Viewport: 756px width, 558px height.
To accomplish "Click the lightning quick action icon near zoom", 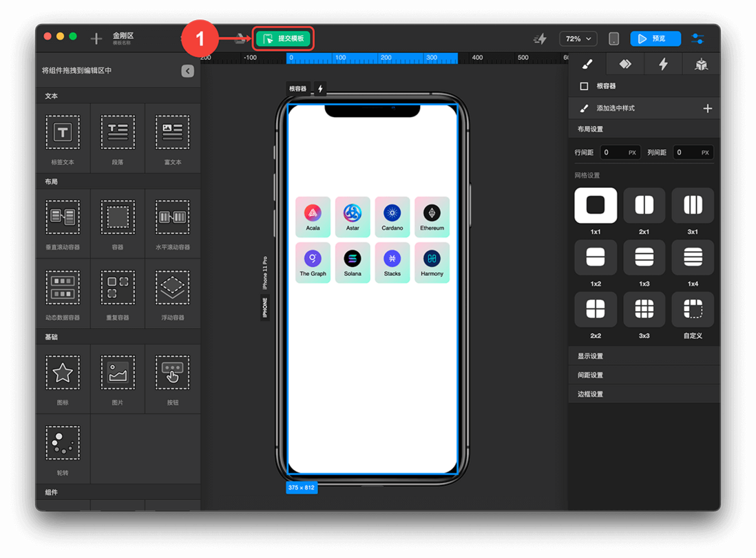I will [540, 39].
